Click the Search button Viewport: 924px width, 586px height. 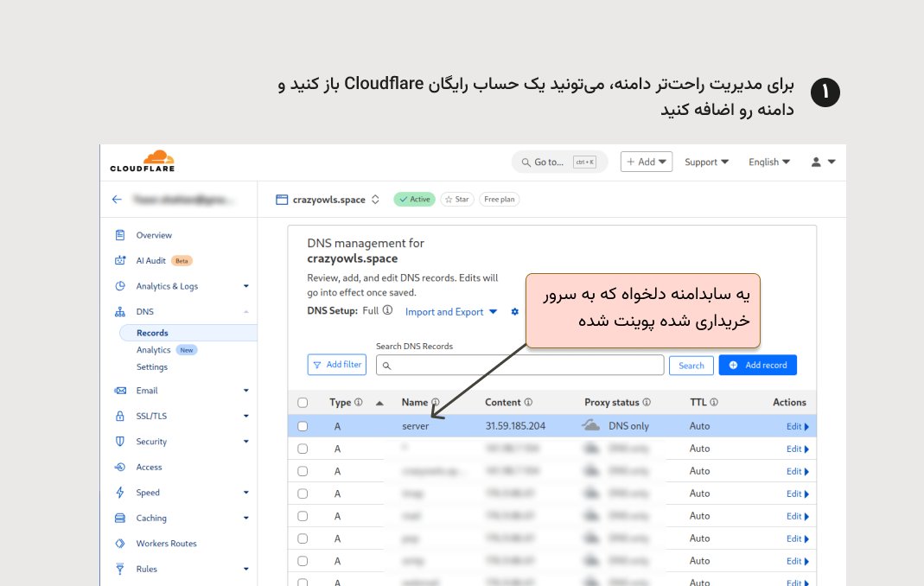pyautogui.click(x=691, y=366)
